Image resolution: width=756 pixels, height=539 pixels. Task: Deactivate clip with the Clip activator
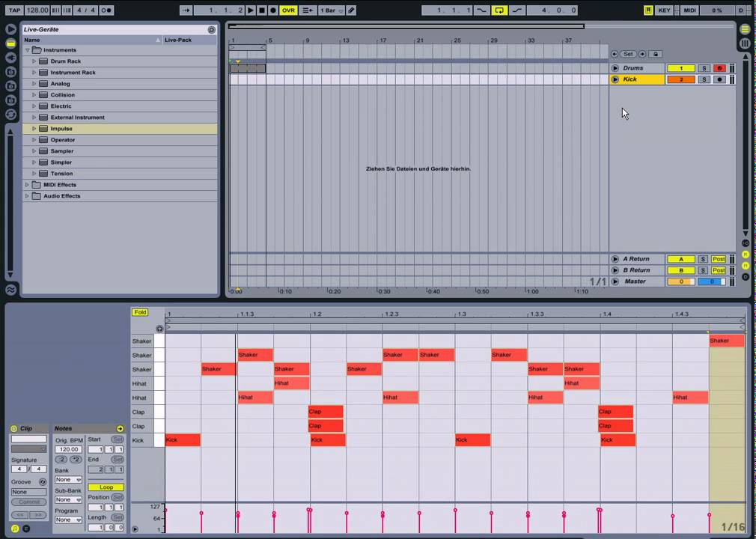coord(13,429)
